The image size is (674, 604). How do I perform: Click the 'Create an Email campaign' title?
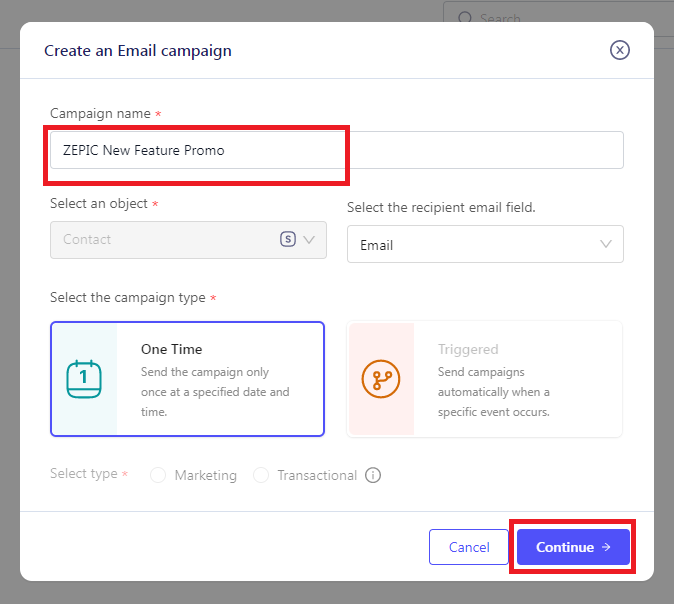click(138, 51)
